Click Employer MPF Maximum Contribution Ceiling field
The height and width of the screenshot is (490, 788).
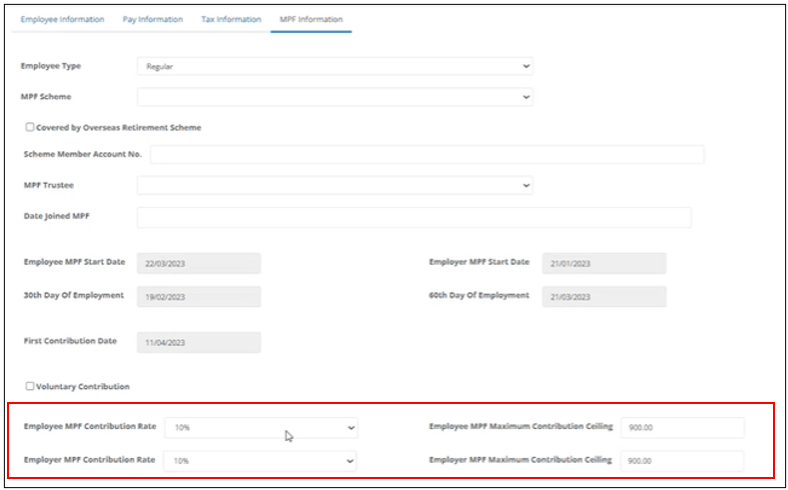click(x=682, y=461)
